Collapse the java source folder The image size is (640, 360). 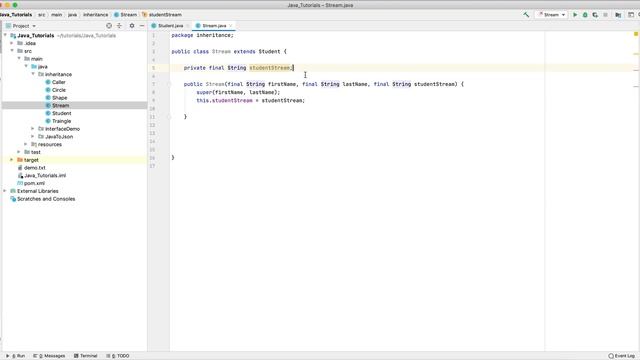pos(26,67)
